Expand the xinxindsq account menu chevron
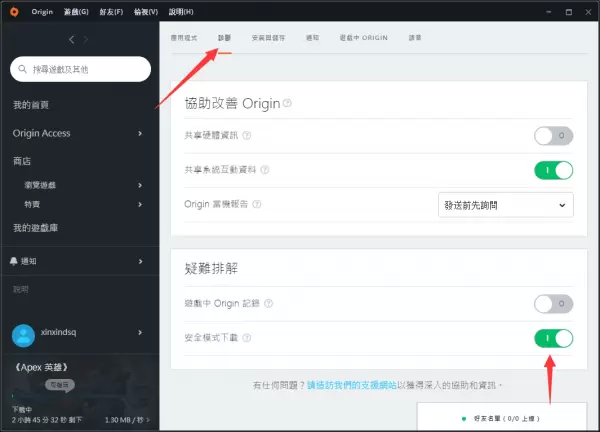Screen dimensions: 600x432 tap(140, 332)
